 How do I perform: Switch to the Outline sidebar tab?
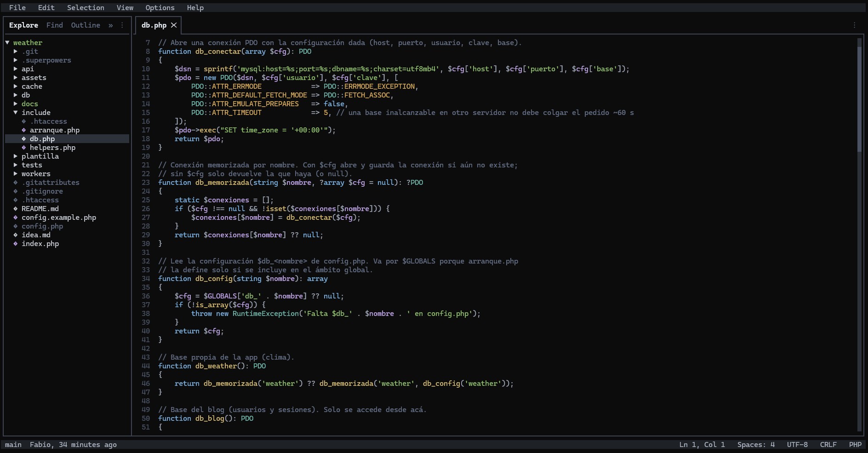point(86,25)
